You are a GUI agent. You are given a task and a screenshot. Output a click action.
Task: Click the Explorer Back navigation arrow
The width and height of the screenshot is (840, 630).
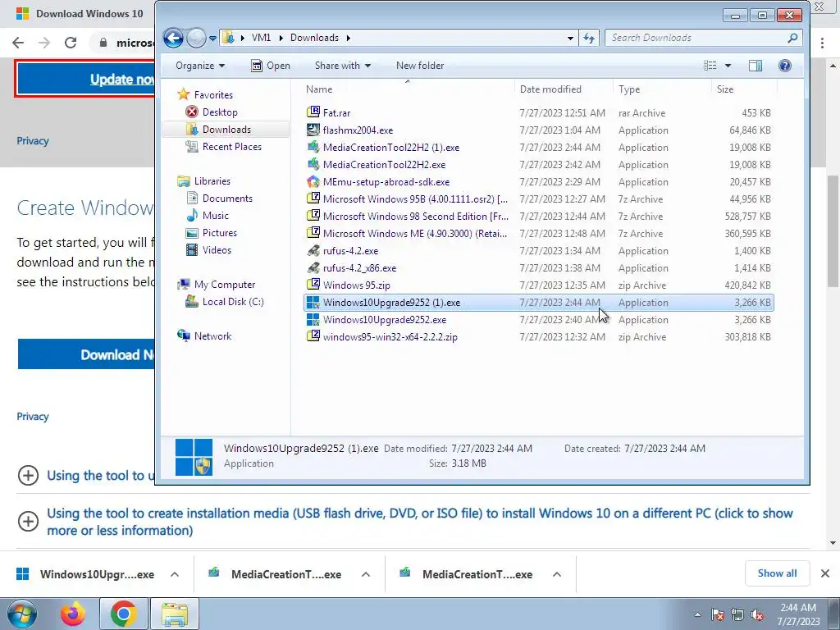click(173, 38)
